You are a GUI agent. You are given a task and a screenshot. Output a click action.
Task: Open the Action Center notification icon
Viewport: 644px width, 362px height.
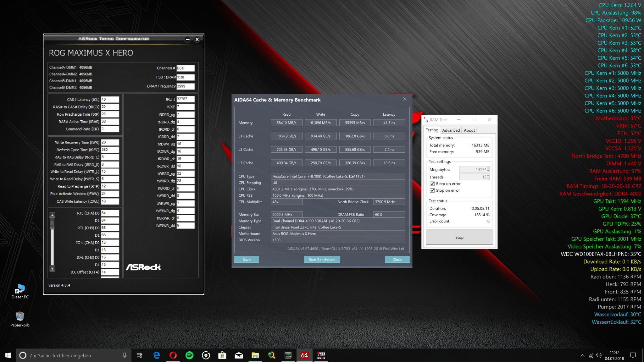(x=633, y=355)
